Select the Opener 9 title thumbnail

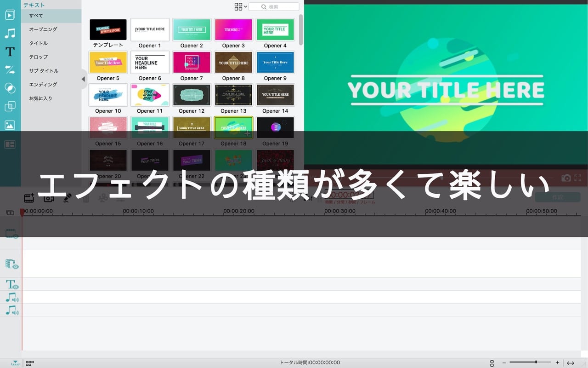click(x=275, y=62)
